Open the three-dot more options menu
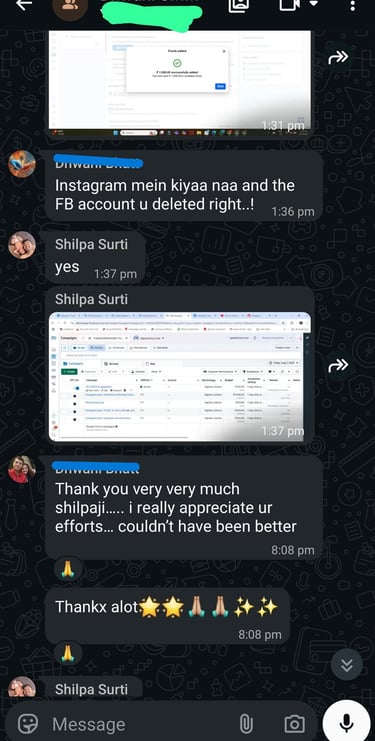The width and height of the screenshot is (375, 741). (352, 5)
